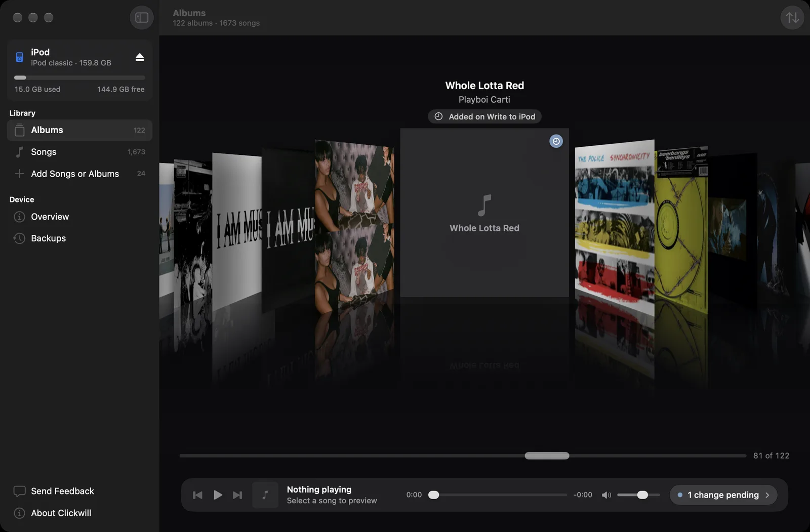Open the Songs library section
810x532 pixels.
click(79, 152)
